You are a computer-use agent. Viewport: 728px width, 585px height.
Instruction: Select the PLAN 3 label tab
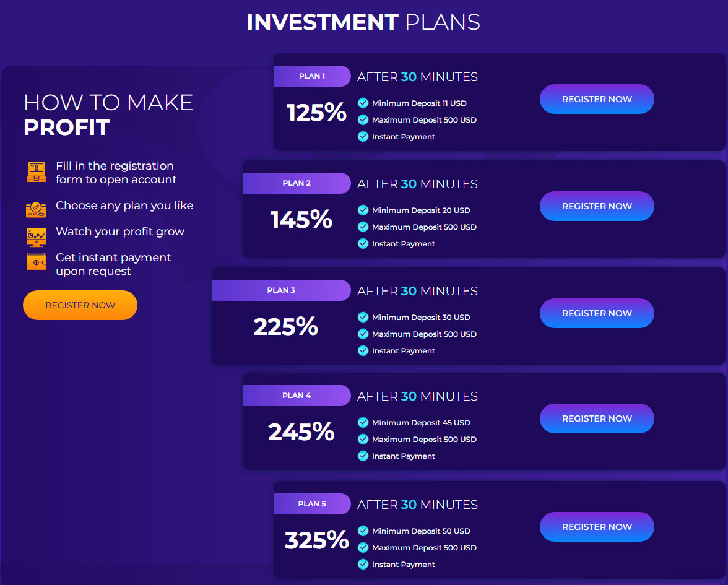(281, 290)
